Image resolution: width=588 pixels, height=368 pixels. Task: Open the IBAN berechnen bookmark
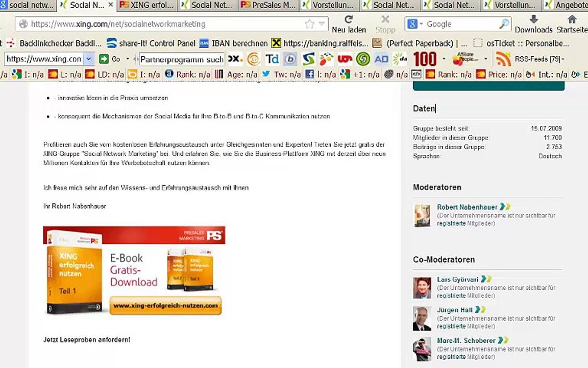[233, 43]
